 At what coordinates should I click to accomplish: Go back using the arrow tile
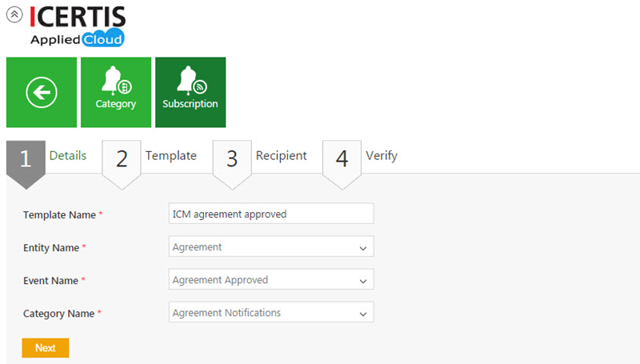click(42, 93)
